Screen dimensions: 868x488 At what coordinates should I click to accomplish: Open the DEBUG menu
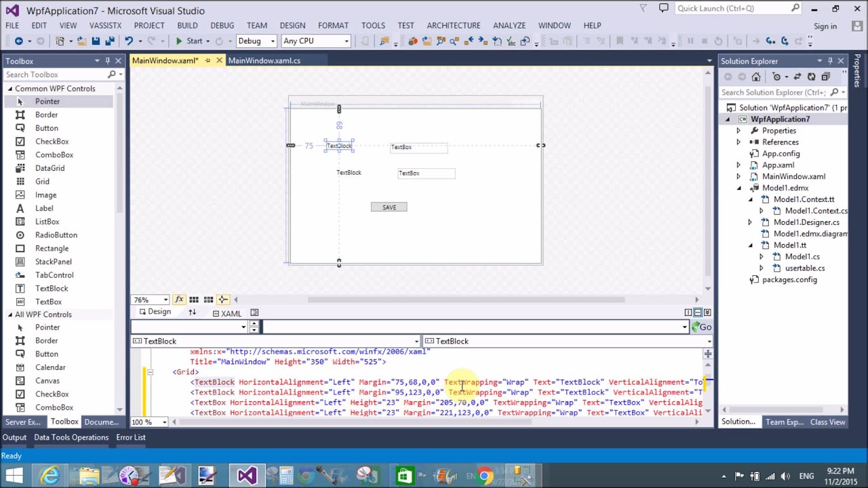click(222, 25)
